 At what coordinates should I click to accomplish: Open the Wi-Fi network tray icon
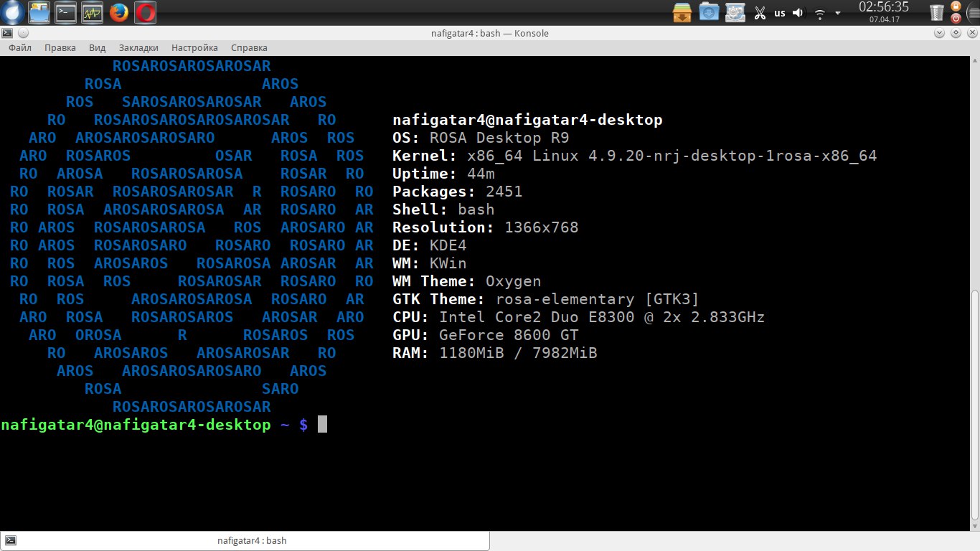point(819,13)
